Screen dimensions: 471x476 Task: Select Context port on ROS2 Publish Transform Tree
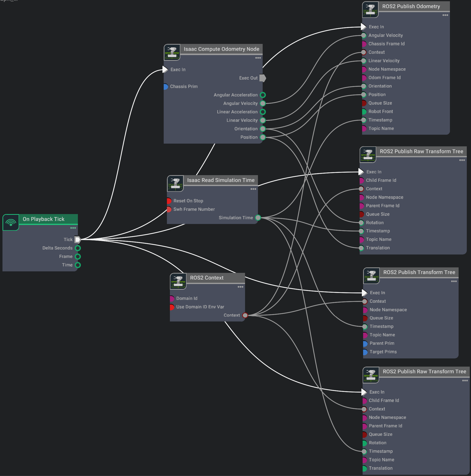(x=365, y=301)
